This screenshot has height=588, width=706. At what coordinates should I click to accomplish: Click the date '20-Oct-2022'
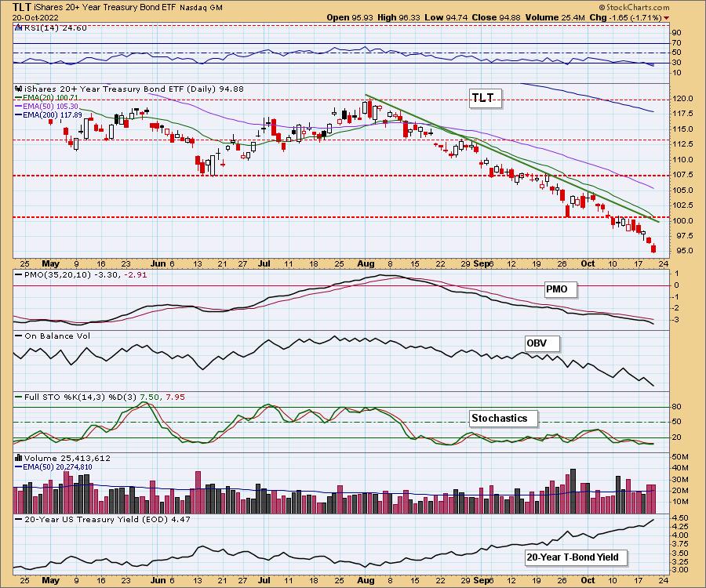pyautogui.click(x=35, y=17)
